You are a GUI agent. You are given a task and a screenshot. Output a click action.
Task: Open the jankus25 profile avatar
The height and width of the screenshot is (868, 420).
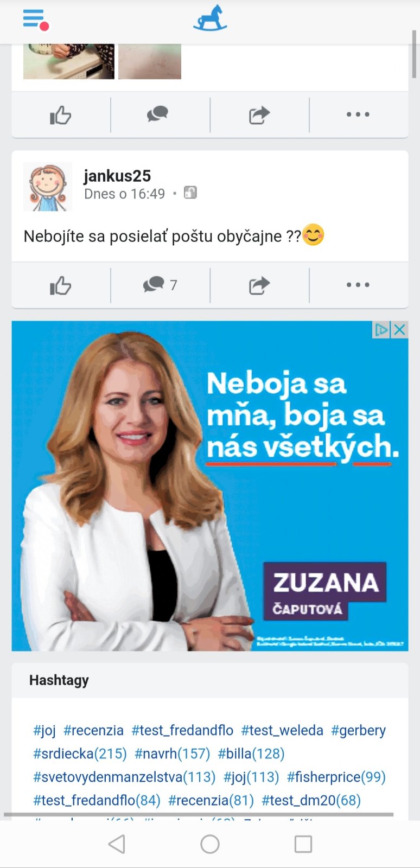[x=48, y=187]
